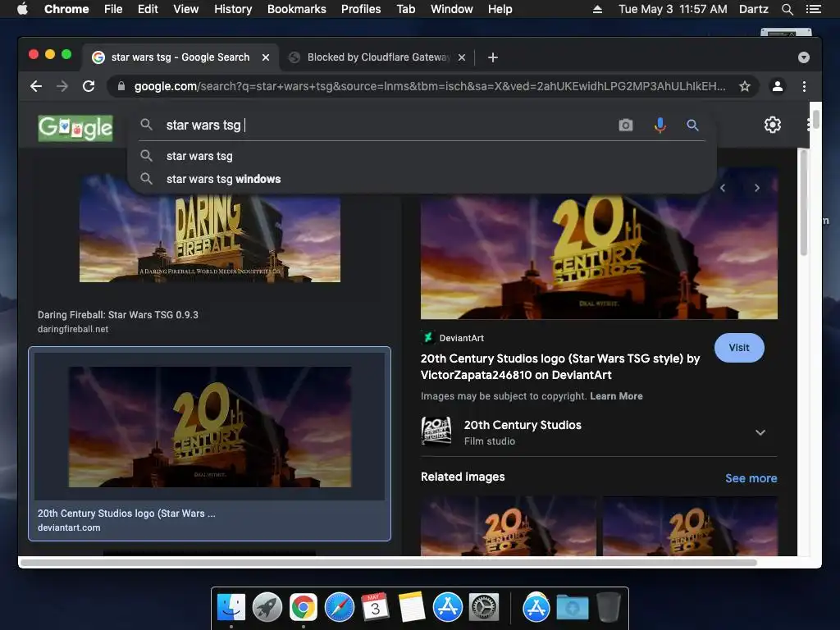Open Finder from the Dock

point(231,607)
